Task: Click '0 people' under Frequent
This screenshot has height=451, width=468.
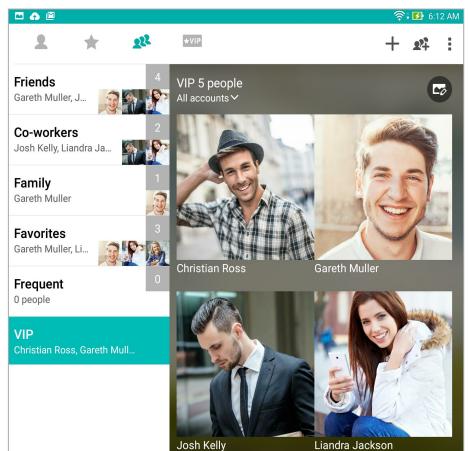Action: pos(32,300)
